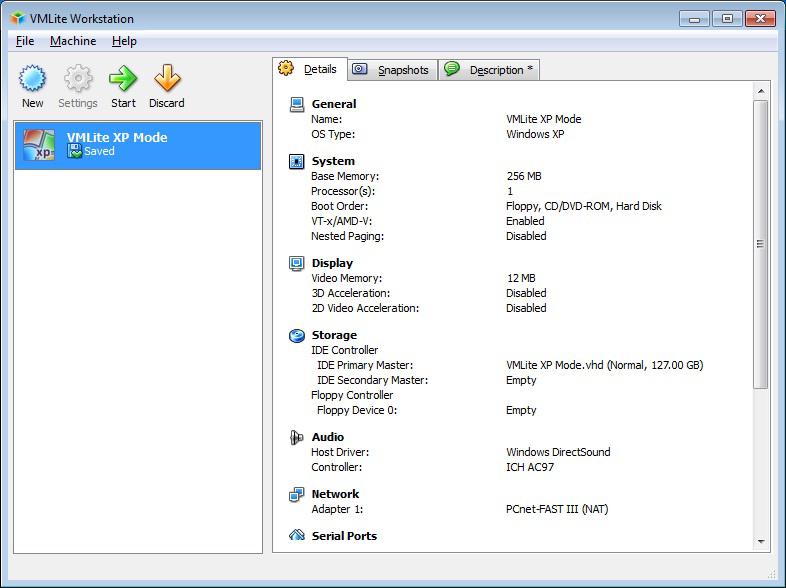Click the 256 MB base memory value
786x588 pixels.
coord(524,176)
